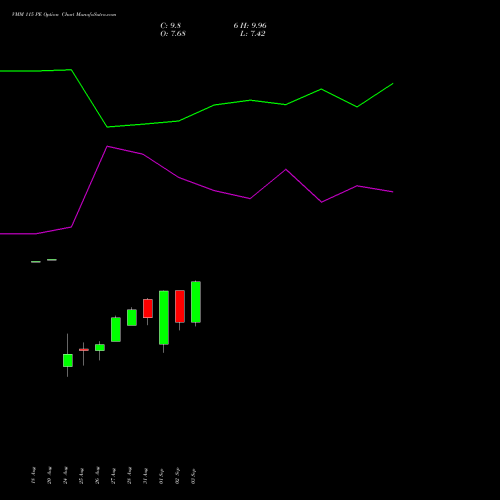Screen dimensions: 500x500
Task: Click the chart title text at top left
Action: 64,15
